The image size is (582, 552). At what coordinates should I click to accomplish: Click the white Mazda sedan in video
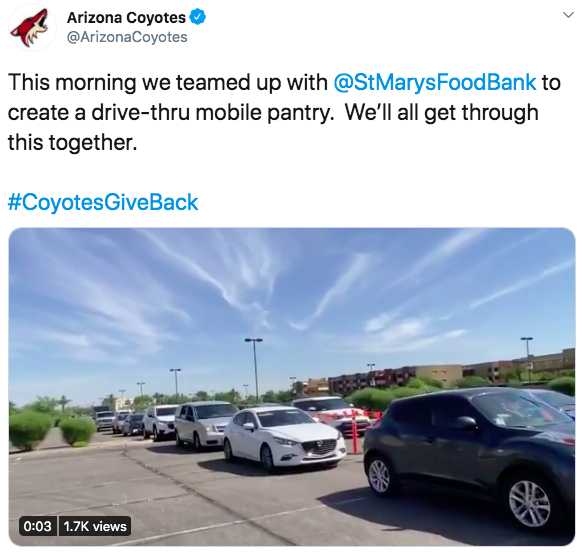[x=285, y=439]
